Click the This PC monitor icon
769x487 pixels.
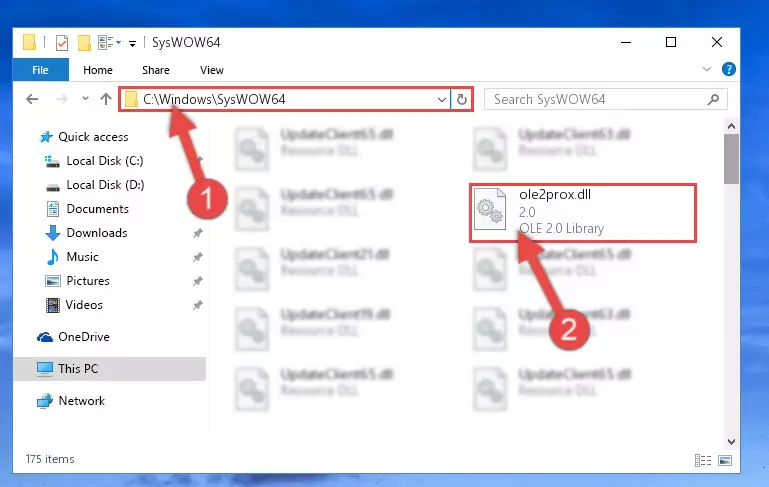(45, 369)
